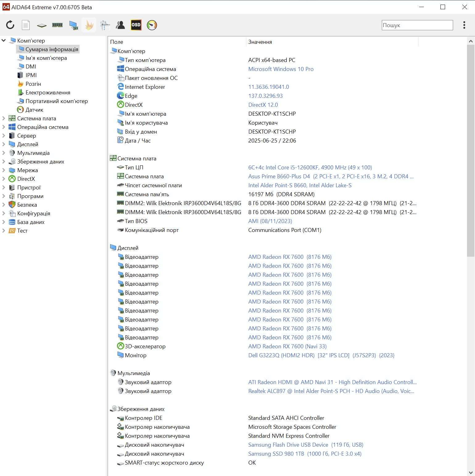Start the system stability test flame icon

(x=89, y=25)
